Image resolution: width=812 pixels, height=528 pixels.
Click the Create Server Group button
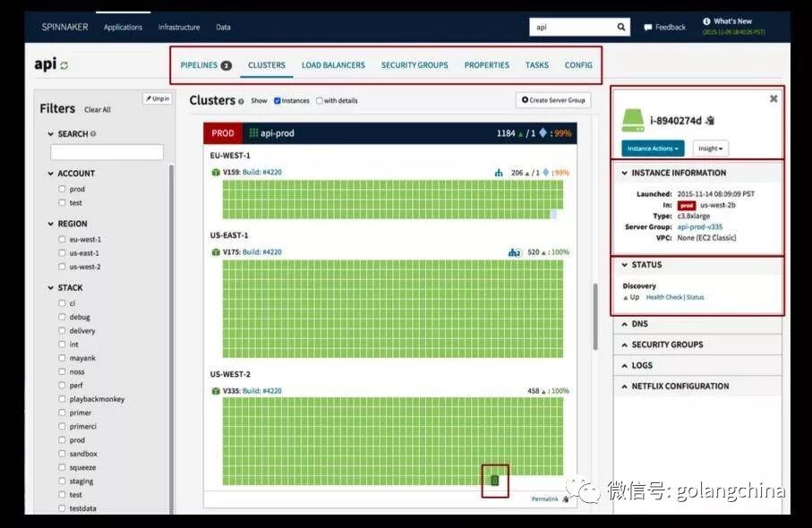pyautogui.click(x=553, y=100)
